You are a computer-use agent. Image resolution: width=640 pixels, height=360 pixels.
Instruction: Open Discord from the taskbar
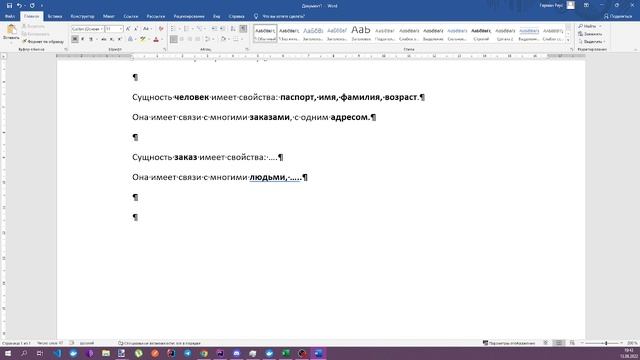pyautogui.click(x=236, y=353)
